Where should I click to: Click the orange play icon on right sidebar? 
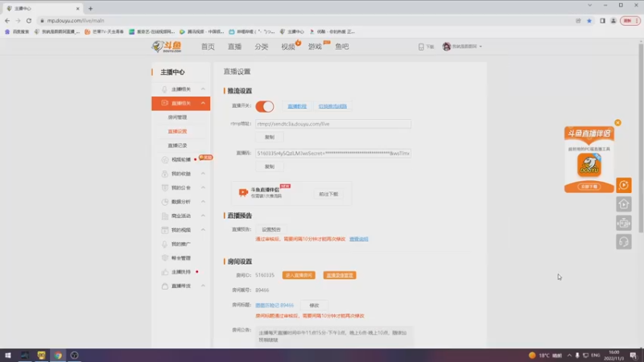pyautogui.click(x=623, y=185)
